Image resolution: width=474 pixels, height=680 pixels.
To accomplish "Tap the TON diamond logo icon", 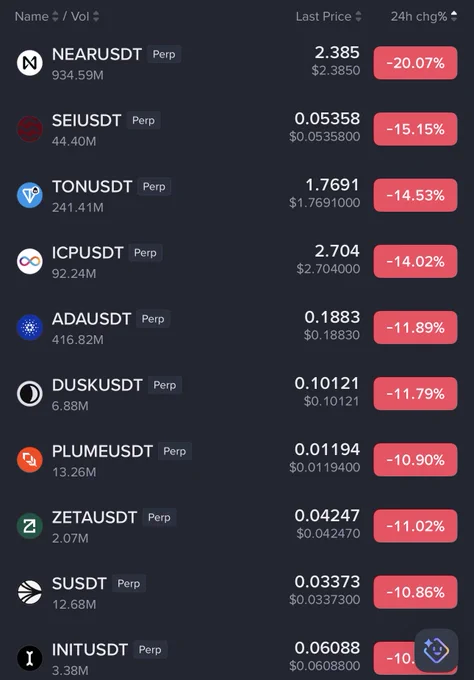I will pyautogui.click(x=29, y=195).
